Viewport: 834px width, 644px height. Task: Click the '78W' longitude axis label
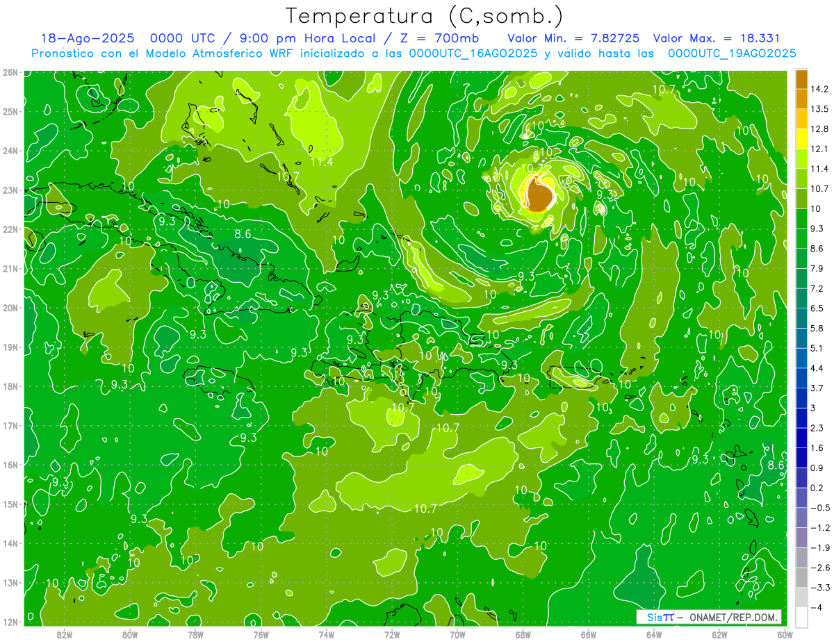[195, 634]
